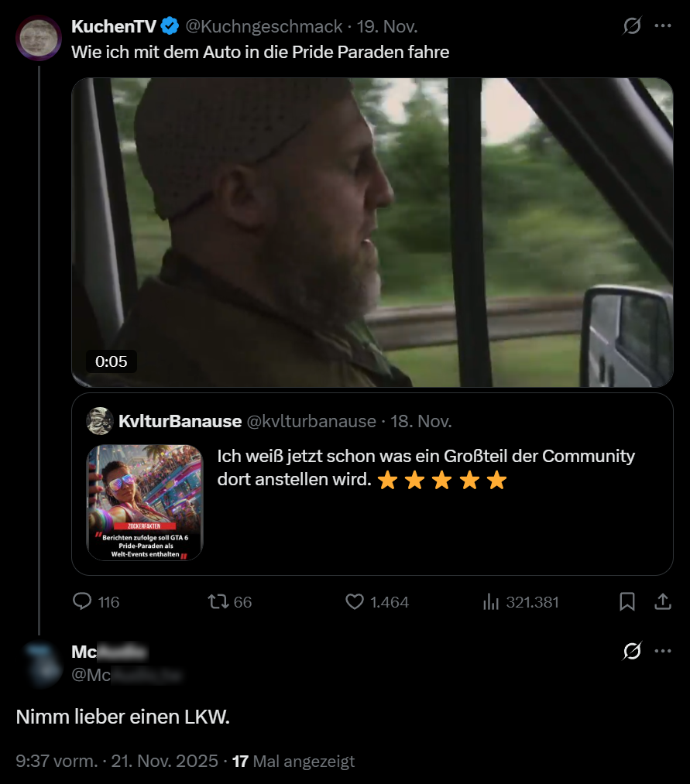Open more options menu on the reply
The image size is (690, 784).
(663, 651)
